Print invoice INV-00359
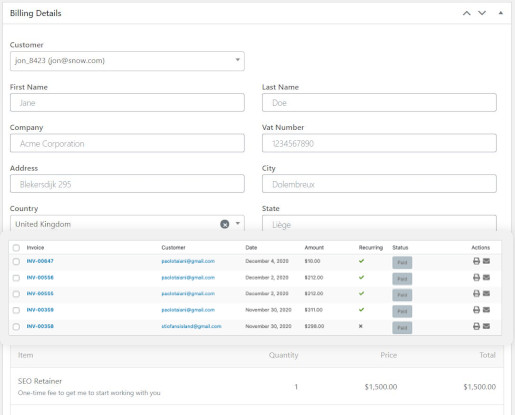 tap(476, 310)
